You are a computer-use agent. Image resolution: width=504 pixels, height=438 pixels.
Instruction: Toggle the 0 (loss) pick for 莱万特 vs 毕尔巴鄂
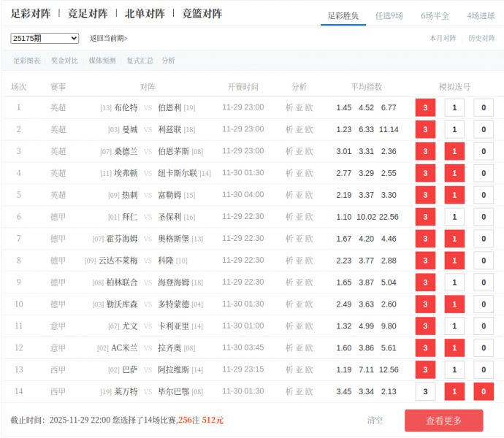tap(484, 392)
